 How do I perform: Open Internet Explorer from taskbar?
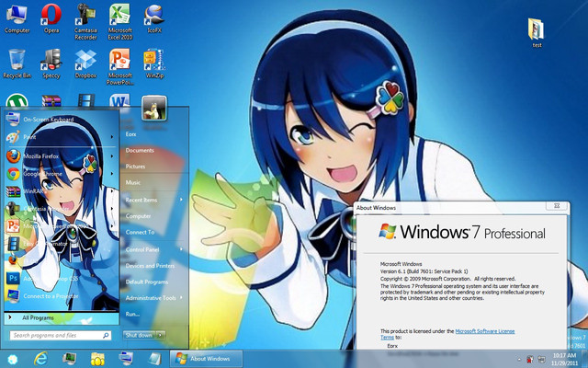coord(40,359)
